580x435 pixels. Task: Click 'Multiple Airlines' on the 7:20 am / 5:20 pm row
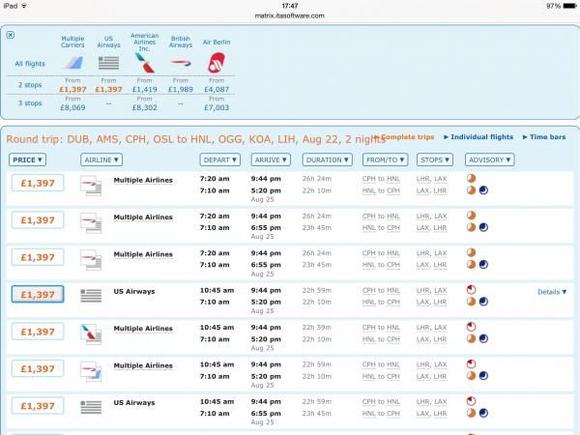[143, 180]
